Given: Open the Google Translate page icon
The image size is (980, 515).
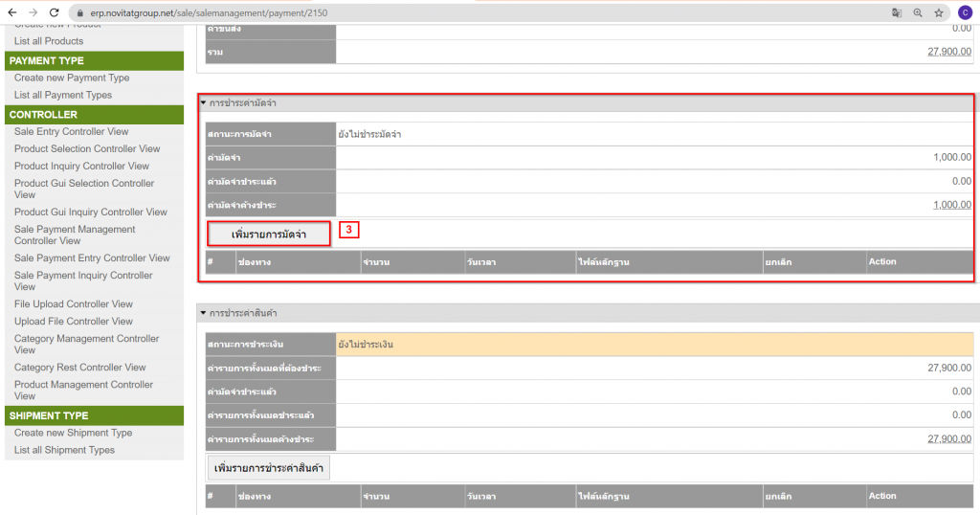Looking at the screenshot, I should point(897,13).
